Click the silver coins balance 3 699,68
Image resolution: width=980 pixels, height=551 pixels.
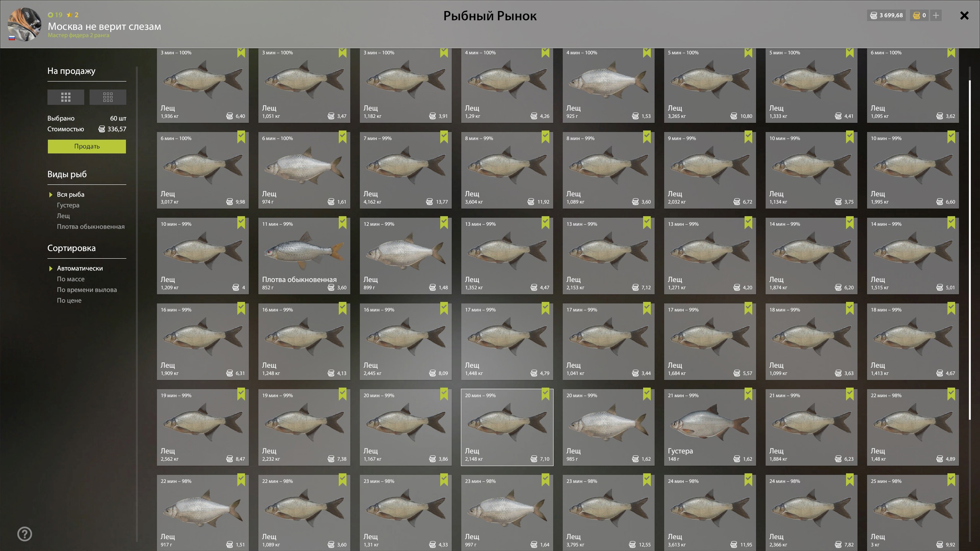point(887,15)
